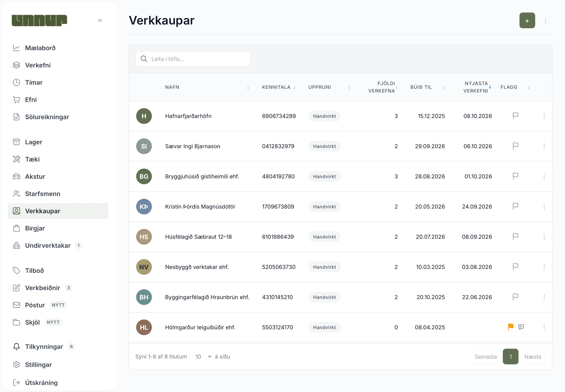Open row menu for Húsfélagið Sæbraut 12–18
Viewport: 565px width, 392px height.
544,237
